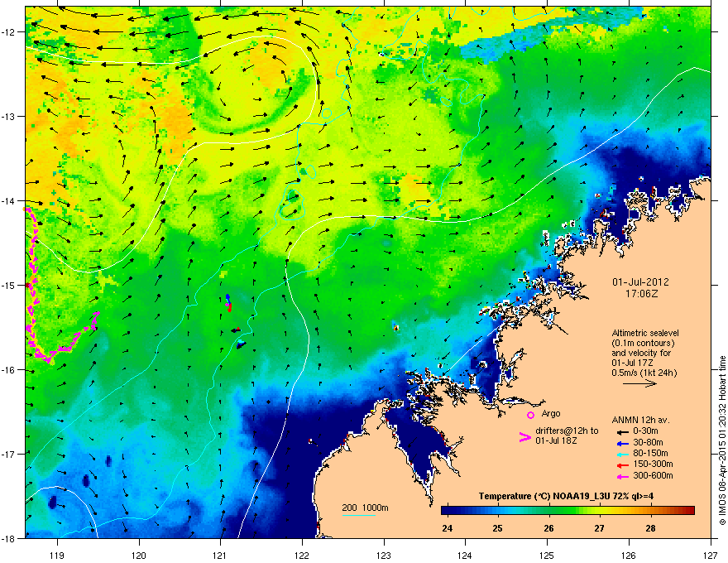Click the '30-80m' depth label
Screen dimensions: 728x563
coord(648,442)
